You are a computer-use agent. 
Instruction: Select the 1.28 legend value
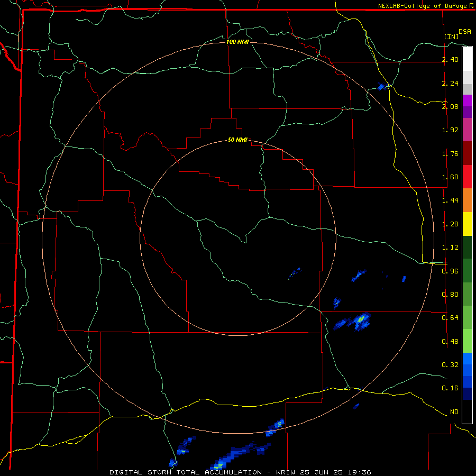[450, 224]
